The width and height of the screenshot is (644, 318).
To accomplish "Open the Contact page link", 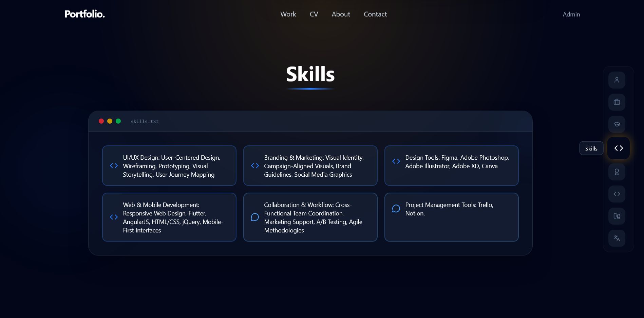I will pos(375,14).
